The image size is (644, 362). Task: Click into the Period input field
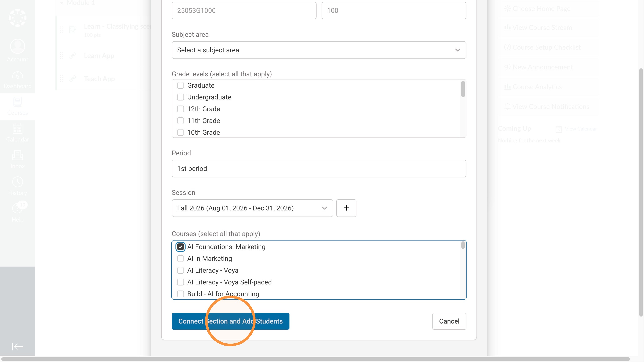pyautogui.click(x=319, y=168)
